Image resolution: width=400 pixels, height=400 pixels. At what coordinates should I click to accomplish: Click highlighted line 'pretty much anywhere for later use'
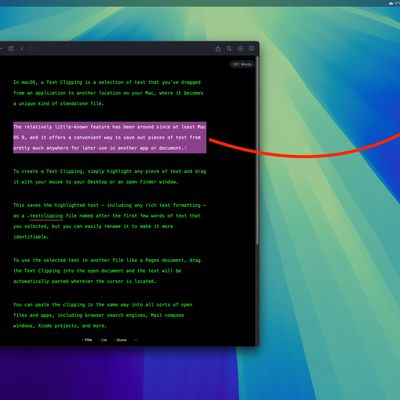(x=100, y=148)
